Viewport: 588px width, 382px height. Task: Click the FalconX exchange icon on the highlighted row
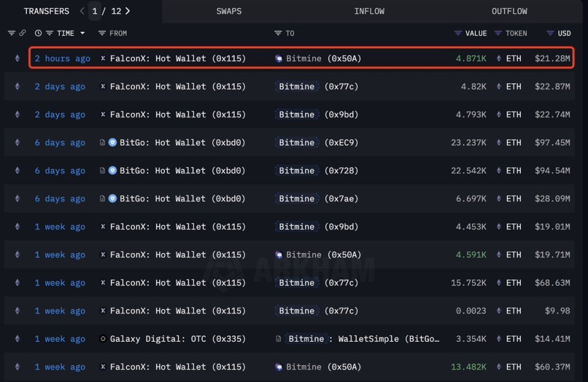(x=104, y=58)
